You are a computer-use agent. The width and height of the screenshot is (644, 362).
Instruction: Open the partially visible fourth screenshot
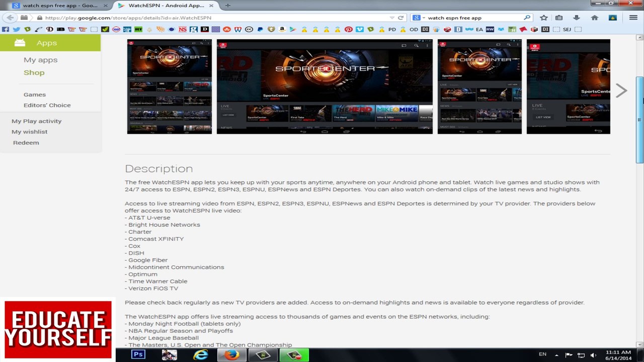[x=569, y=86]
